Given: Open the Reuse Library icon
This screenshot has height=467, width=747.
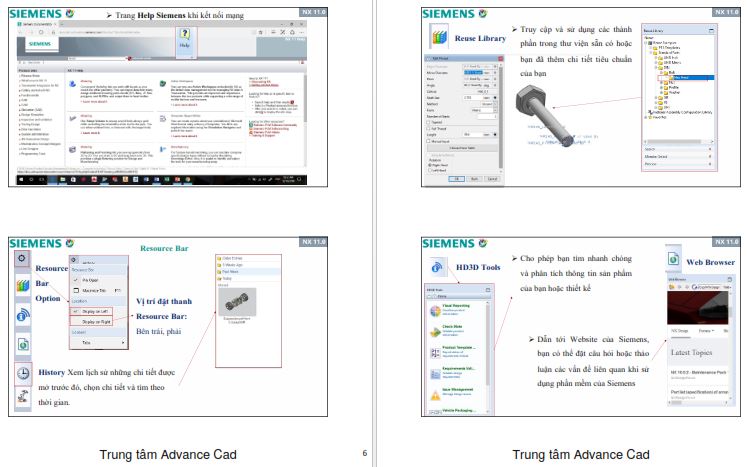Looking at the screenshot, I should tap(436, 39).
